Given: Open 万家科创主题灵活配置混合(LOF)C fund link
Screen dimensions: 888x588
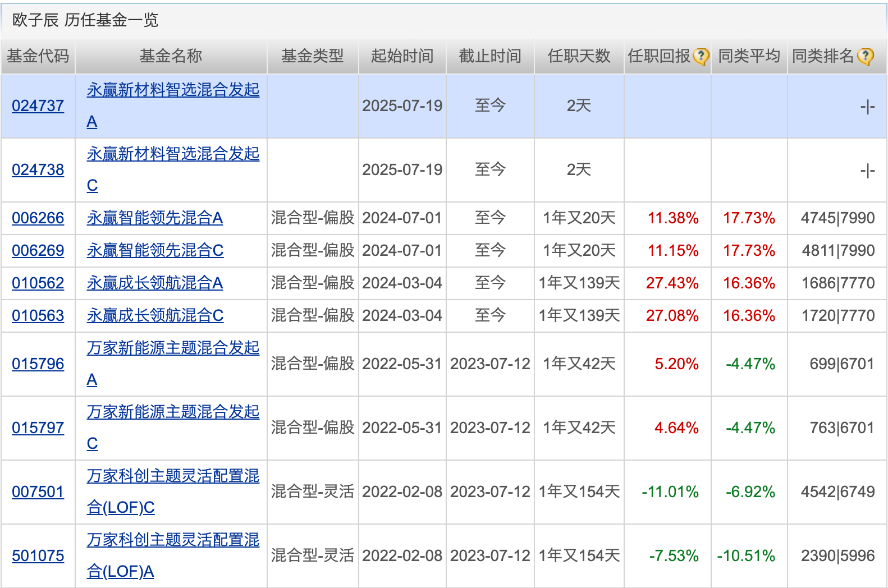Looking at the screenshot, I should point(173,491).
